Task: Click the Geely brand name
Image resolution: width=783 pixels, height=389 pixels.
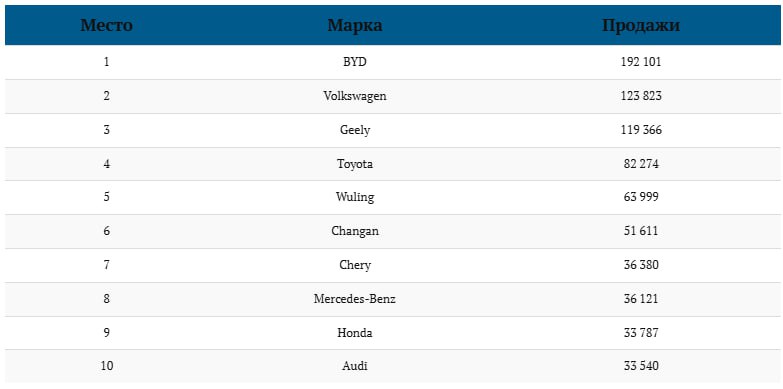Action: pos(355,130)
